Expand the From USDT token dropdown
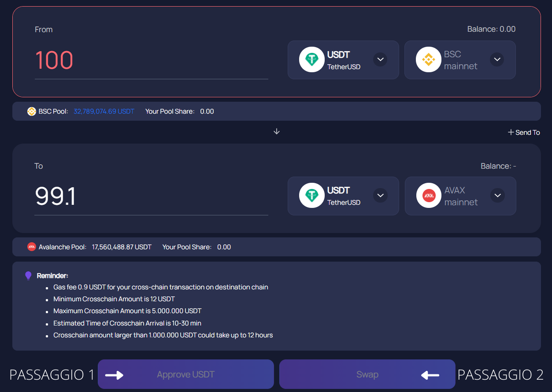552x392 pixels. pyautogui.click(x=380, y=59)
